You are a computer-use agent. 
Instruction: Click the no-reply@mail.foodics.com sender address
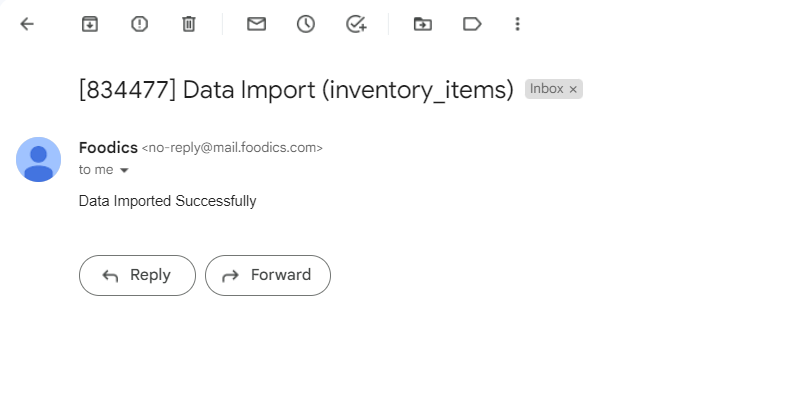pyautogui.click(x=233, y=148)
